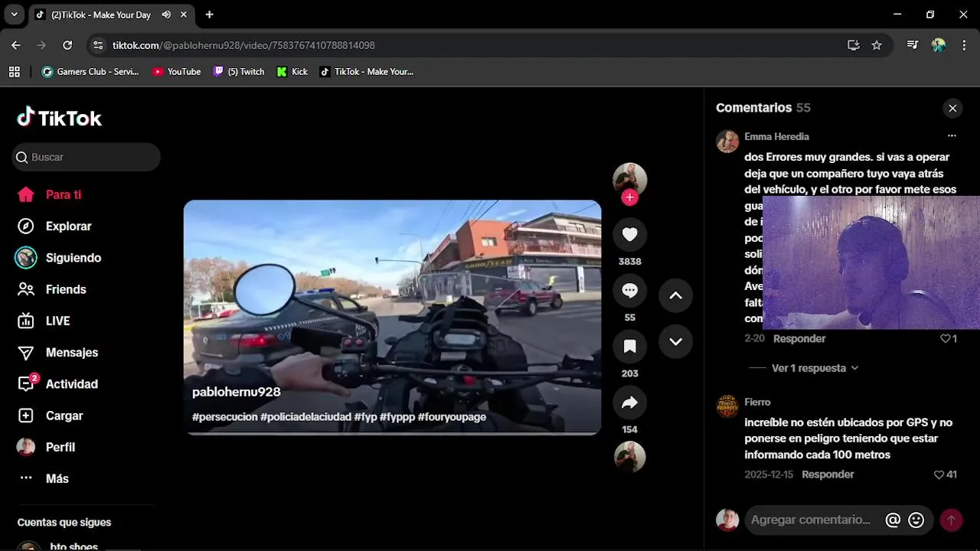Close the TikTok browser tab
Image resolution: width=980 pixels, height=551 pixels.
pos(184,15)
